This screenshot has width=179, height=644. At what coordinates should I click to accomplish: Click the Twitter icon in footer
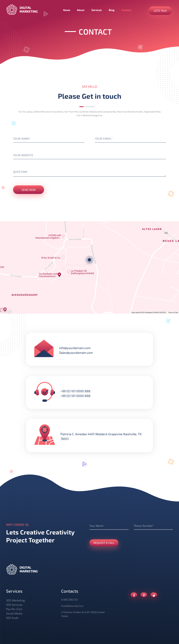coord(154,595)
